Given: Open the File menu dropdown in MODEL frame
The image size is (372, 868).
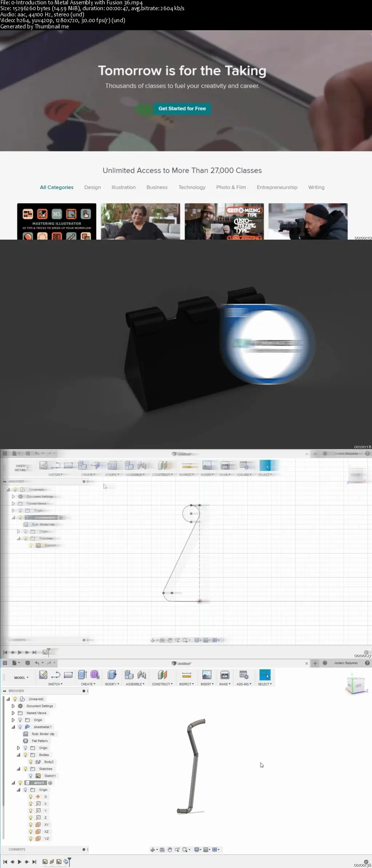Looking at the screenshot, I should (16, 663).
